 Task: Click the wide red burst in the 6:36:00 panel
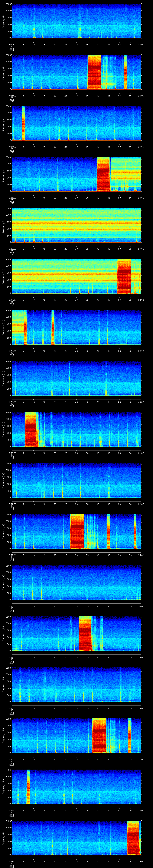[99, 736]
